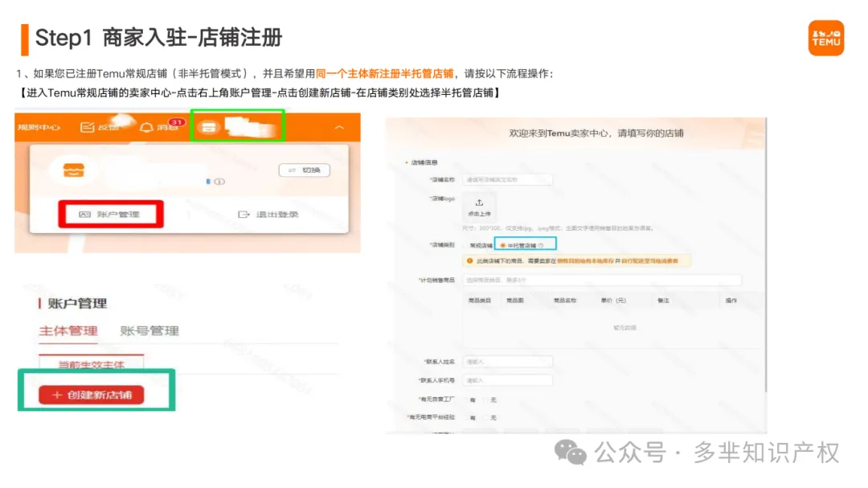Click the 店铺信息 section heading

coord(424,162)
